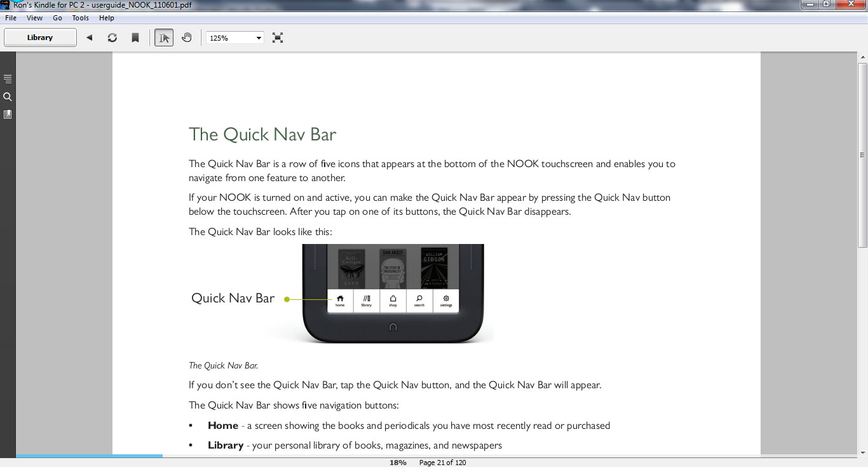Activate the text selection cursor tool
This screenshot has height=467, width=868.
pos(164,37)
